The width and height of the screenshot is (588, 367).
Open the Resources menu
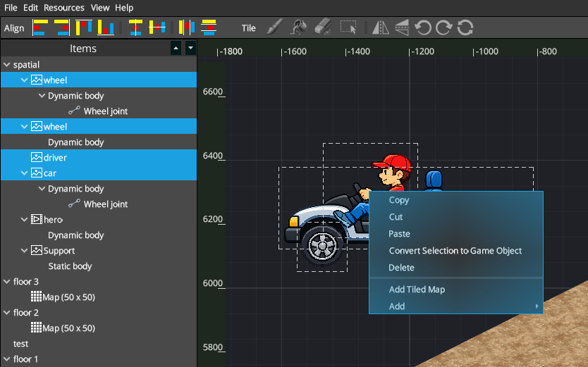[64, 8]
